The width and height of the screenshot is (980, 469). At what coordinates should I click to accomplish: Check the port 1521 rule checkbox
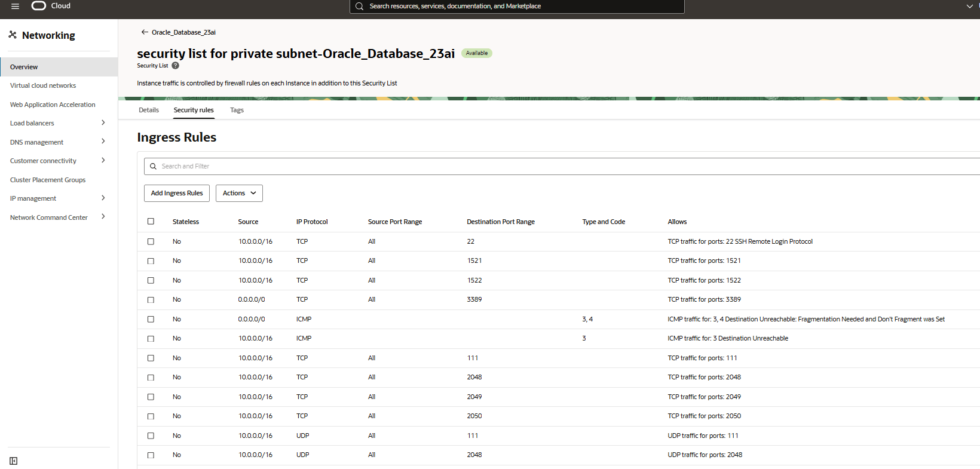151,261
